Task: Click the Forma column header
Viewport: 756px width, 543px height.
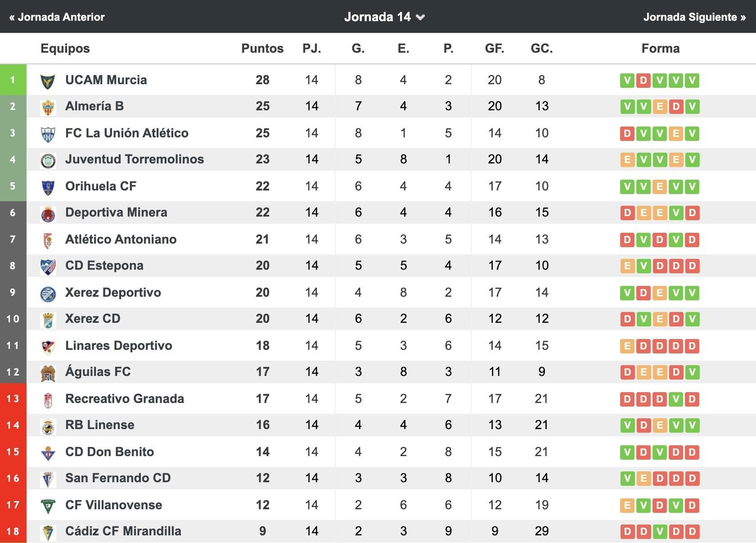Action: [660, 48]
